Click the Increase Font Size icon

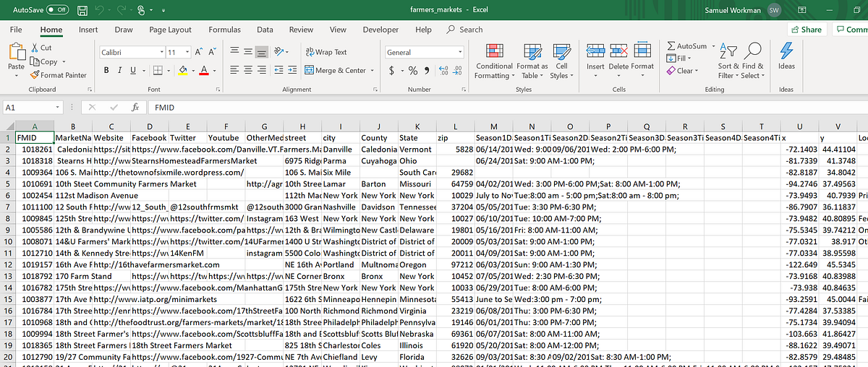tap(197, 52)
